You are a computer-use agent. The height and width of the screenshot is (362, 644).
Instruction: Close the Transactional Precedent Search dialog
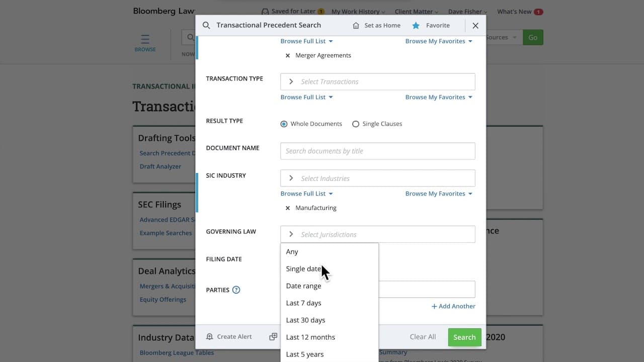tap(475, 26)
